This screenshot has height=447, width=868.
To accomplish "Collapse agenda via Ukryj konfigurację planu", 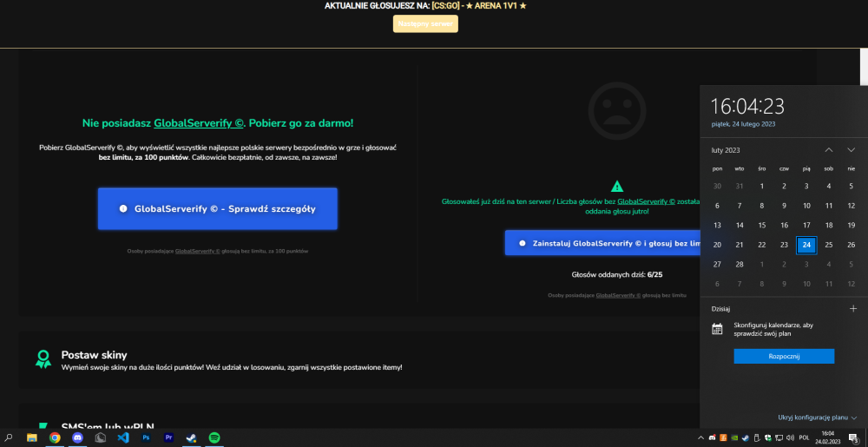I will pyautogui.click(x=817, y=417).
